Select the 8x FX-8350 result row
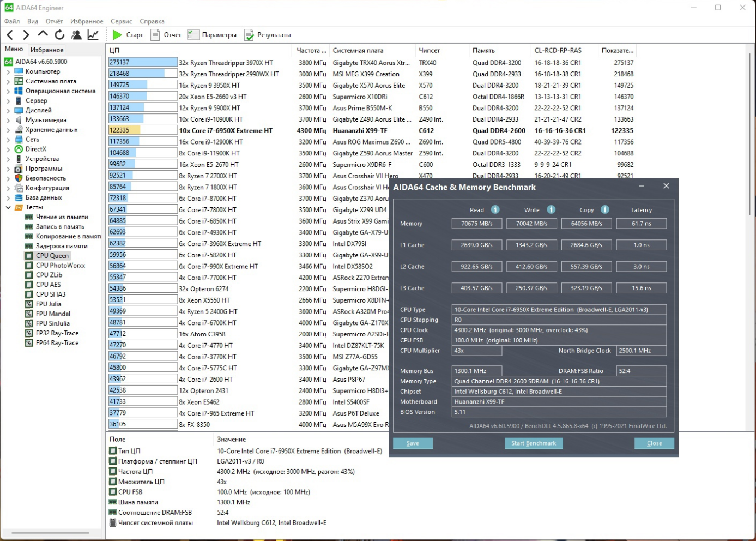The height and width of the screenshot is (541, 756). click(249, 425)
